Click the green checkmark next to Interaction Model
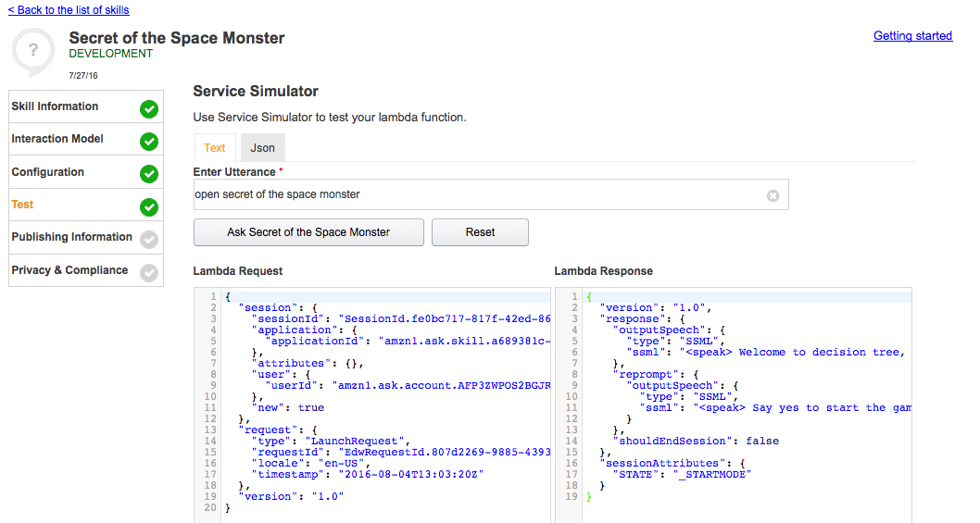980x523 pixels. click(x=148, y=142)
